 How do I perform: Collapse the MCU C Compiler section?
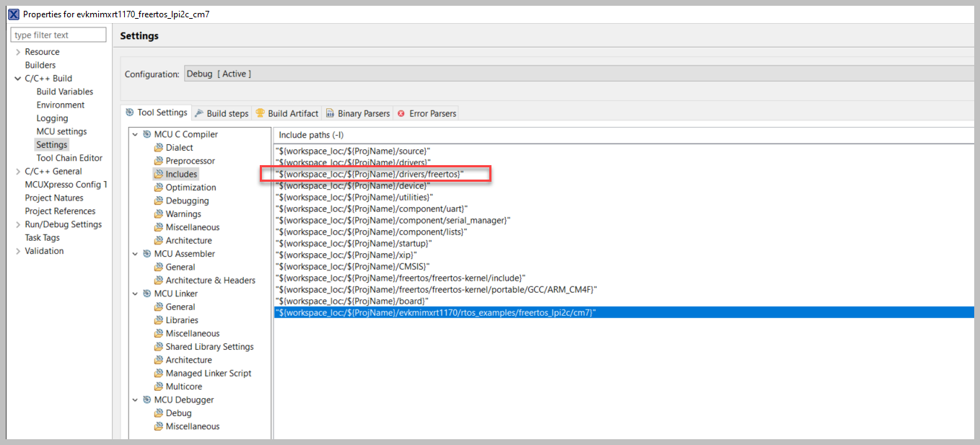(135, 133)
